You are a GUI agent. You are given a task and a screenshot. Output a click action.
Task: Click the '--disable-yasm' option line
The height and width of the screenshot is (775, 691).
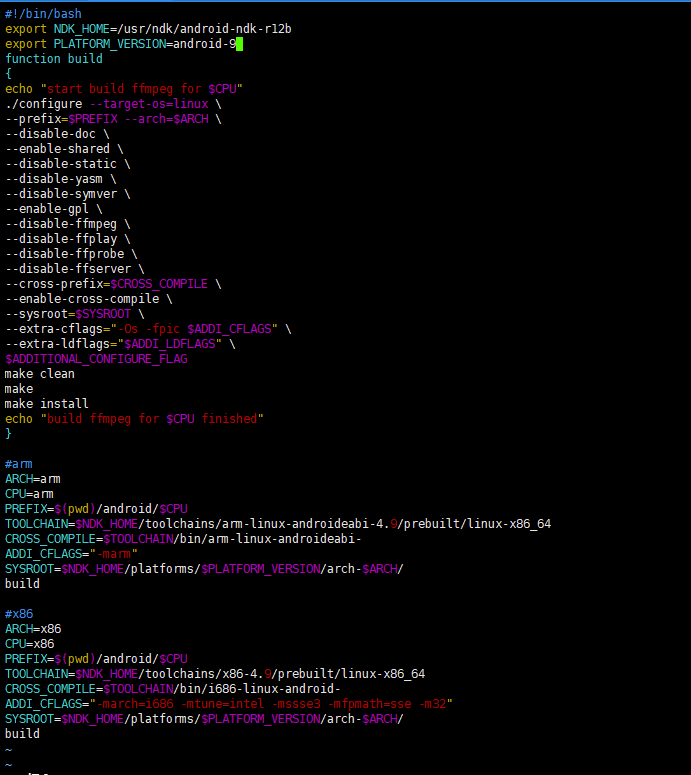60,179
